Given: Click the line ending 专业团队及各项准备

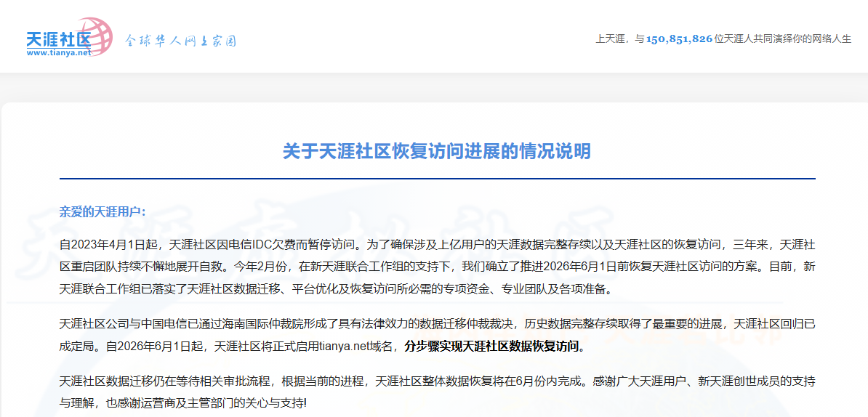Looking at the screenshot, I should tap(336, 290).
